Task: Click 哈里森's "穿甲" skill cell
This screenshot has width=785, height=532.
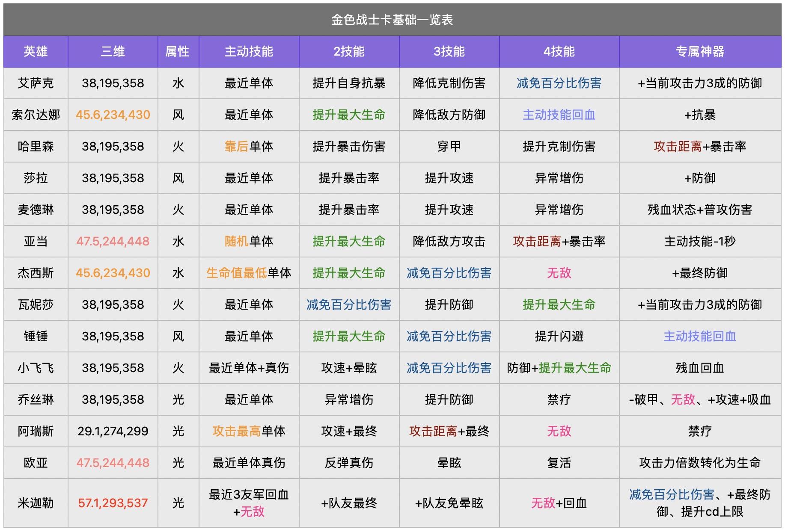Action: tap(449, 146)
